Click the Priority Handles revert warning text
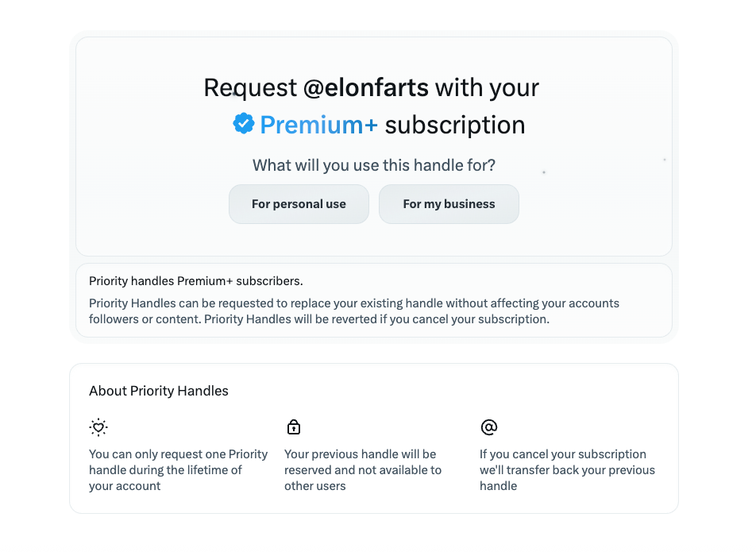 point(354,311)
